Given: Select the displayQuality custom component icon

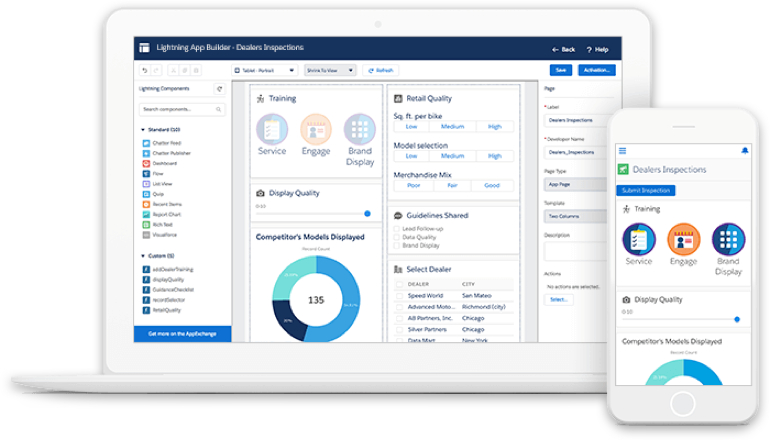Looking at the screenshot, I should click(146, 279).
